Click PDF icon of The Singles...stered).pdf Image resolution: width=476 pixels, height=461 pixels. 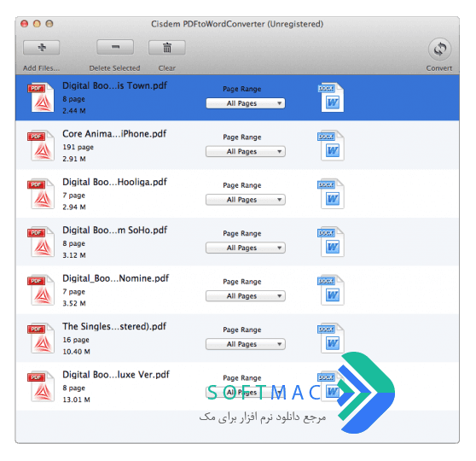(41, 338)
